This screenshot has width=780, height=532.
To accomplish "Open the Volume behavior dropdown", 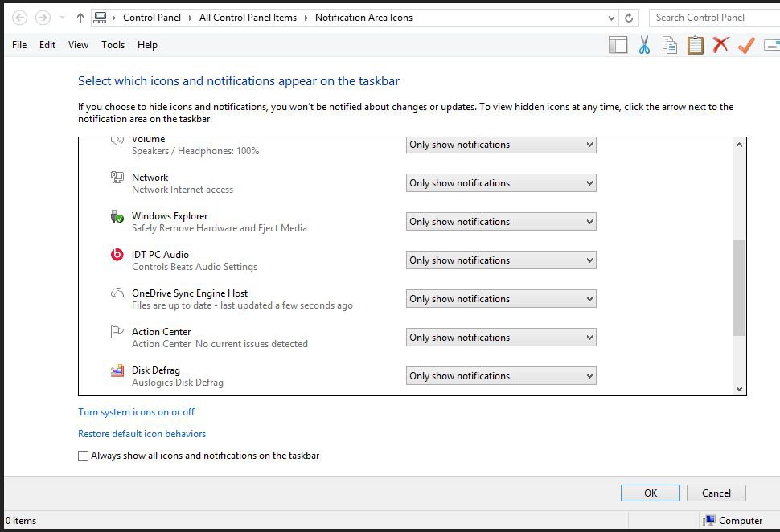I will (501, 145).
